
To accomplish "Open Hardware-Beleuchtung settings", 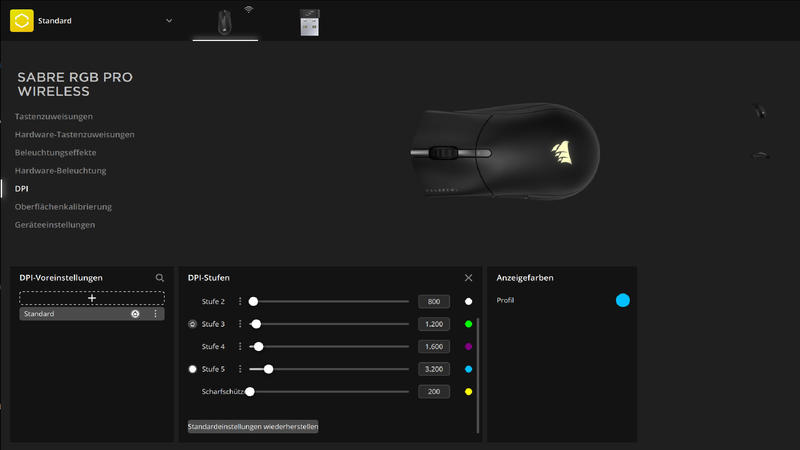I will [61, 170].
